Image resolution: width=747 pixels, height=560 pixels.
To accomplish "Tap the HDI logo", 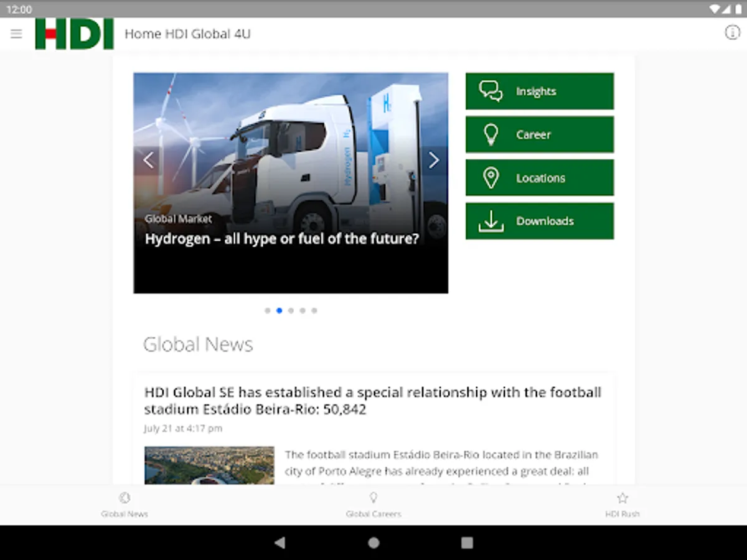I will 75,34.
